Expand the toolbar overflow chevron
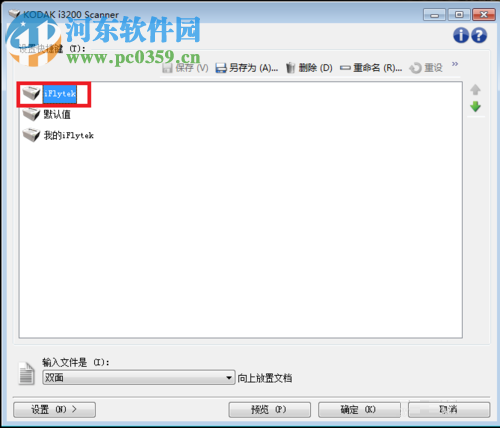Image resolution: width=500 pixels, height=428 pixels. pyautogui.click(x=455, y=64)
